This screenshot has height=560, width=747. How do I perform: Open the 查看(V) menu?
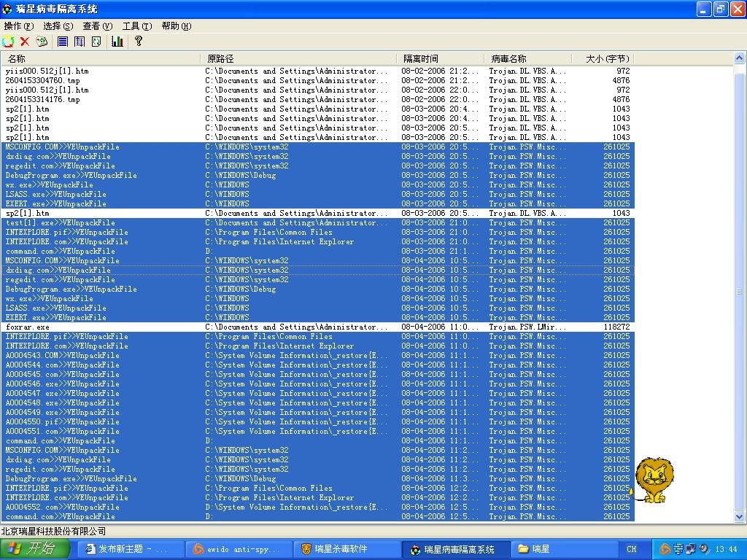click(x=97, y=26)
